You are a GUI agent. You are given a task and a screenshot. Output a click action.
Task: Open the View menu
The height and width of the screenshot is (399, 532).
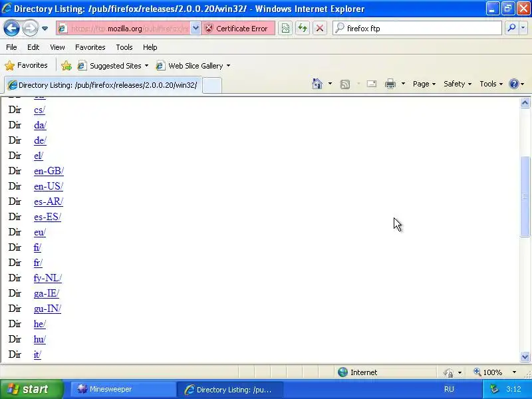click(57, 47)
